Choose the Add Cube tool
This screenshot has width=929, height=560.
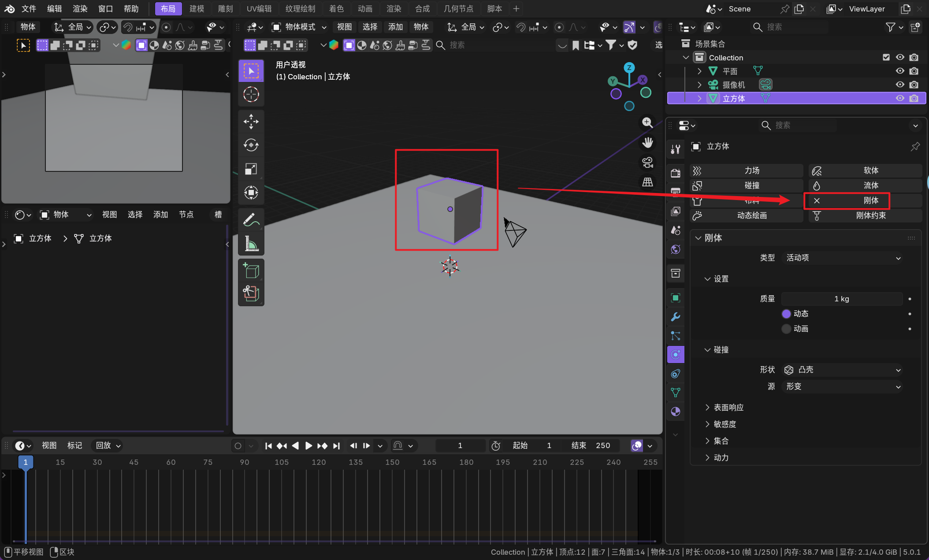click(x=251, y=271)
